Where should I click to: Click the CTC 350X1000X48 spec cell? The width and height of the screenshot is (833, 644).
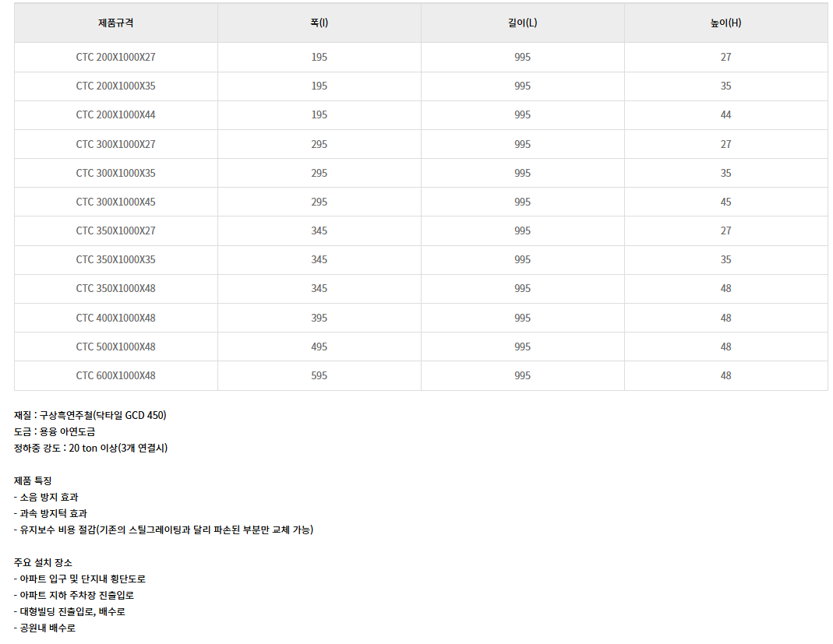click(x=115, y=288)
